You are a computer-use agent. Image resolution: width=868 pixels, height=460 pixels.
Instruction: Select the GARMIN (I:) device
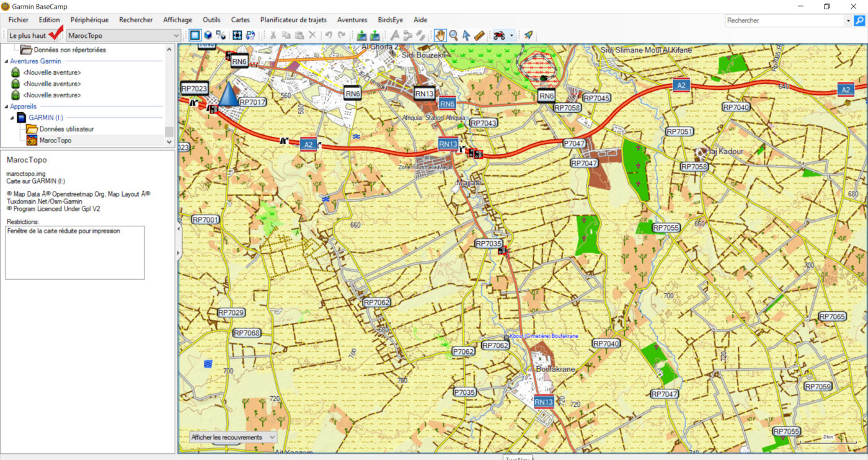coord(46,117)
